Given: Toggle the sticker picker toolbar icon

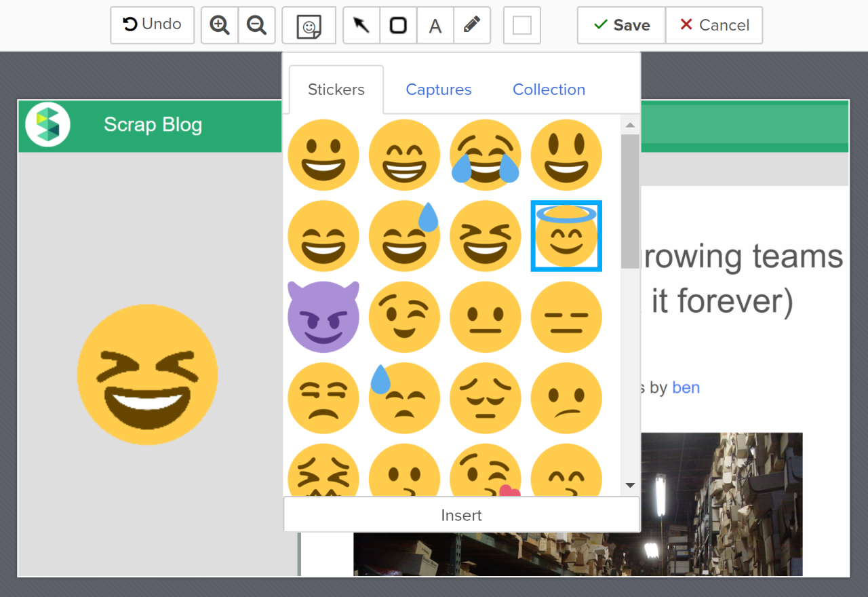Looking at the screenshot, I should (309, 26).
